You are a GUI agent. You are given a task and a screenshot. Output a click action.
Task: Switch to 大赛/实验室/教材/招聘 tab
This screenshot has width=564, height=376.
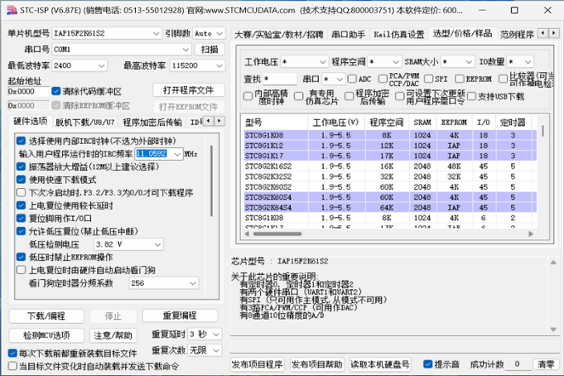(279, 35)
